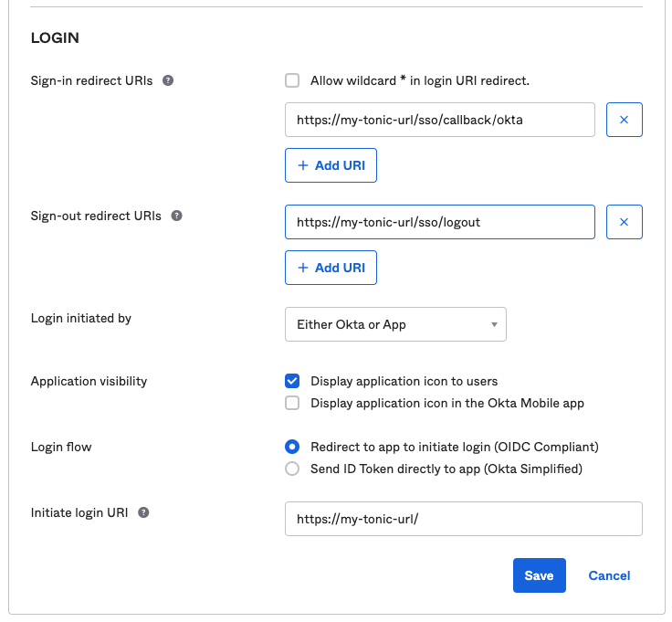Viewport: 672px width, 622px height.
Task: Focus the sign-out redirect URI field
Action: tap(439, 222)
